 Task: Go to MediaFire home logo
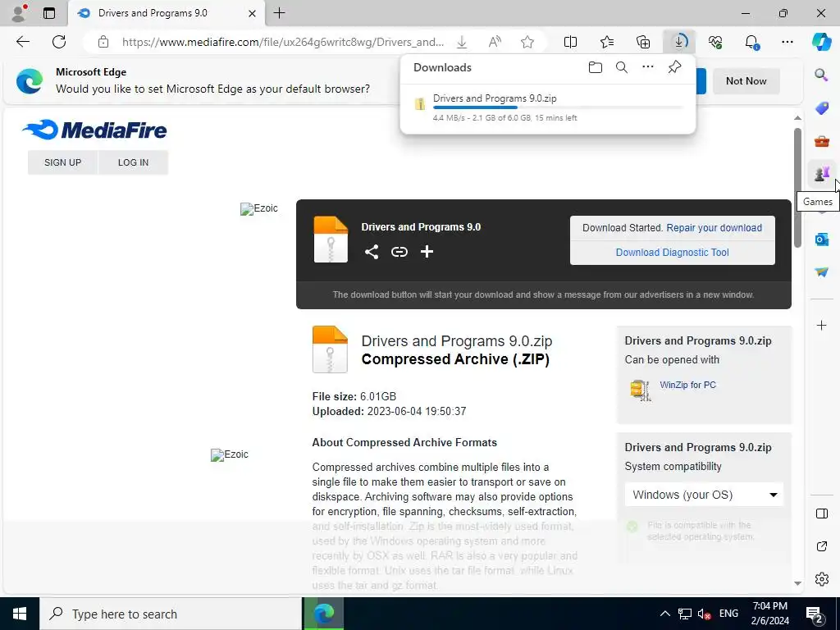coord(95,130)
